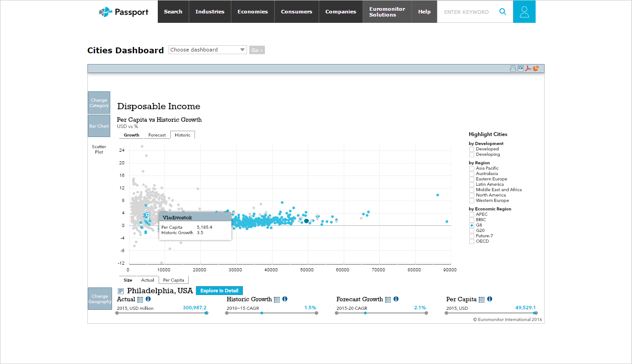Switch to the Forecast tab
632x364 pixels.
point(157,134)
